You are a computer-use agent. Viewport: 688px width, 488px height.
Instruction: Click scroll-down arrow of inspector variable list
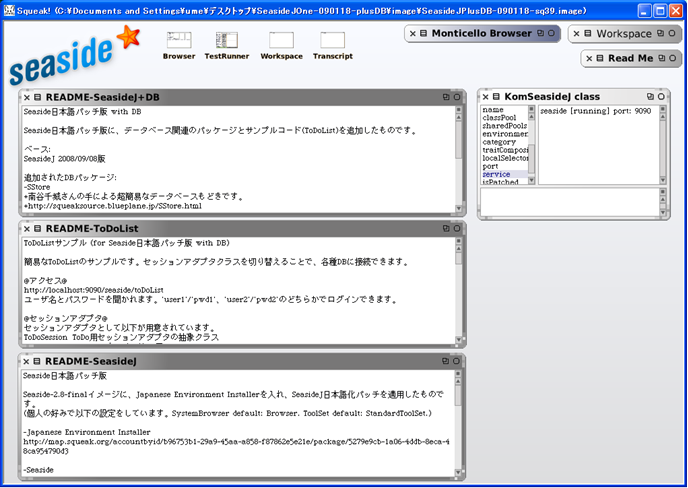531,180
